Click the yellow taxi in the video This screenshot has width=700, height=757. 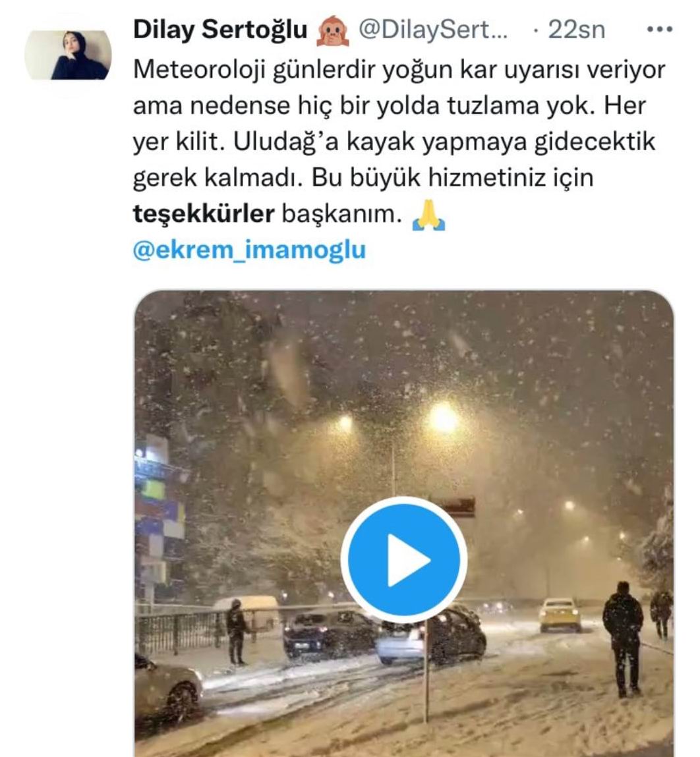coord(560,614)
